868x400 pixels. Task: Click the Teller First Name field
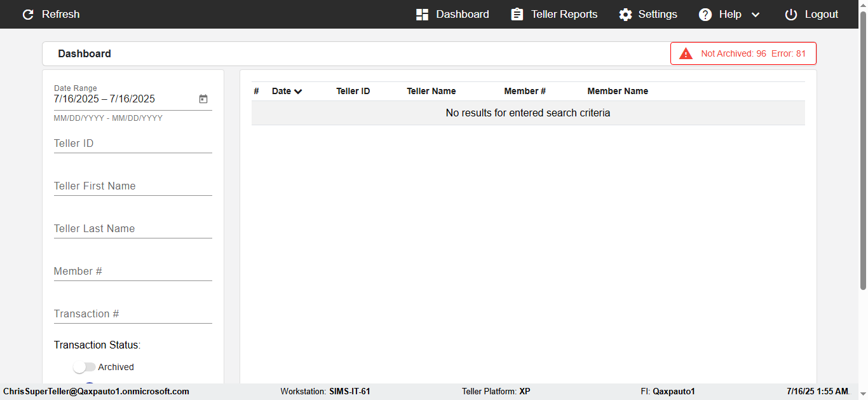coord(133,186)
